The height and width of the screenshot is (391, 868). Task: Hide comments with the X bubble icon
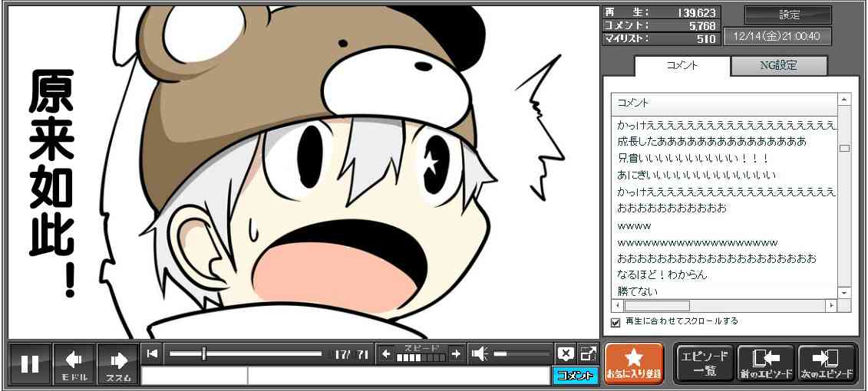point(566,353)
